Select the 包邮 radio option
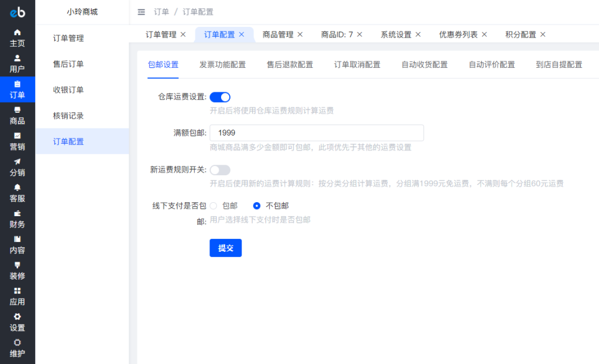The height and width of the screenshot is (364, 599). 214,206
